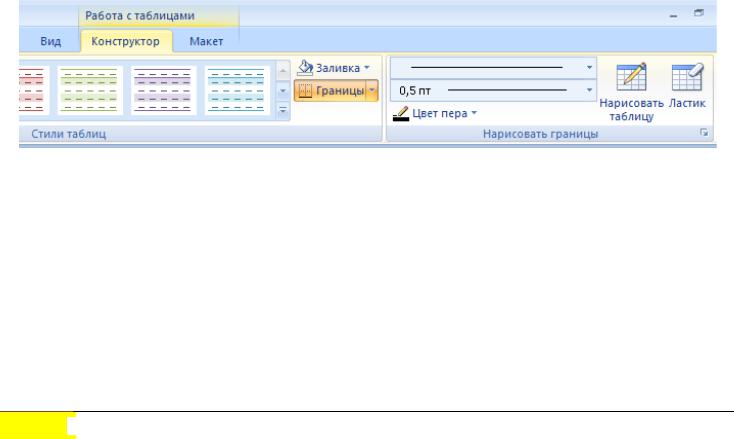Viewport: 734px width, 439px height.
Task: Restore down the window
Action: point(698,14)
